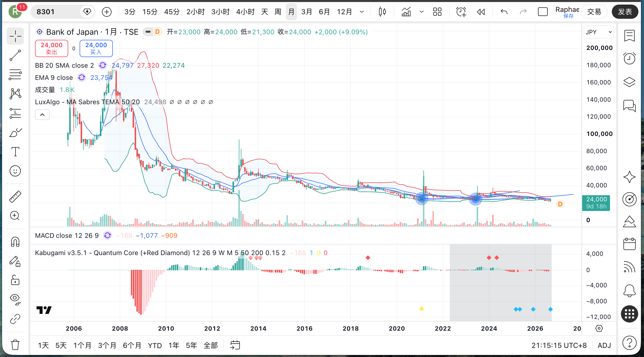Click the 24,000 买入 buy button
The height and width of the screenshot is (357, 644).
96,48
